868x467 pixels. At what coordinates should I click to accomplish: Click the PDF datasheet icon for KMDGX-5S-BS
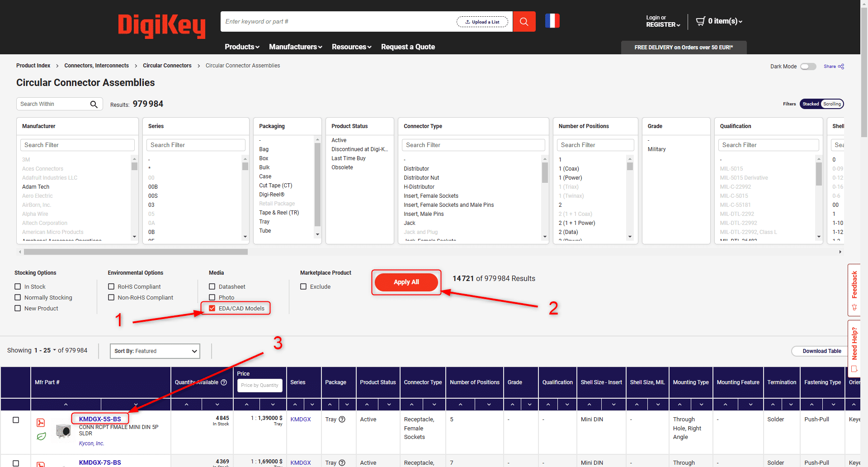(x=41, y=423)
